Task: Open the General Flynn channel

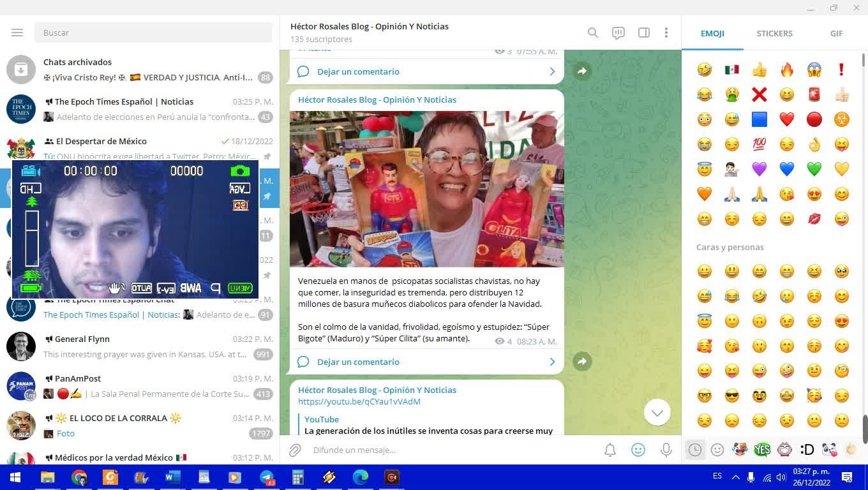Action: pyautogui.click(x=140, y=346)
